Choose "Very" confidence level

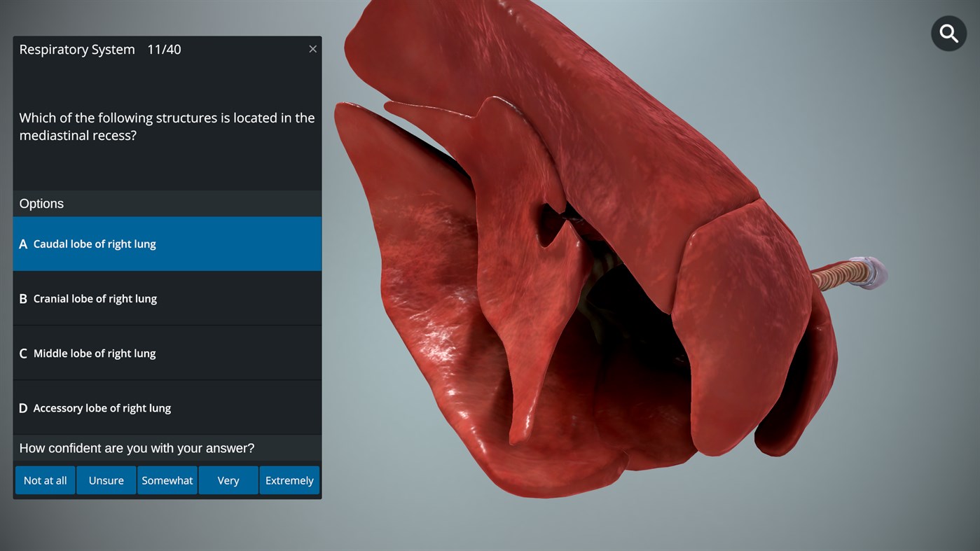point(228,480)
